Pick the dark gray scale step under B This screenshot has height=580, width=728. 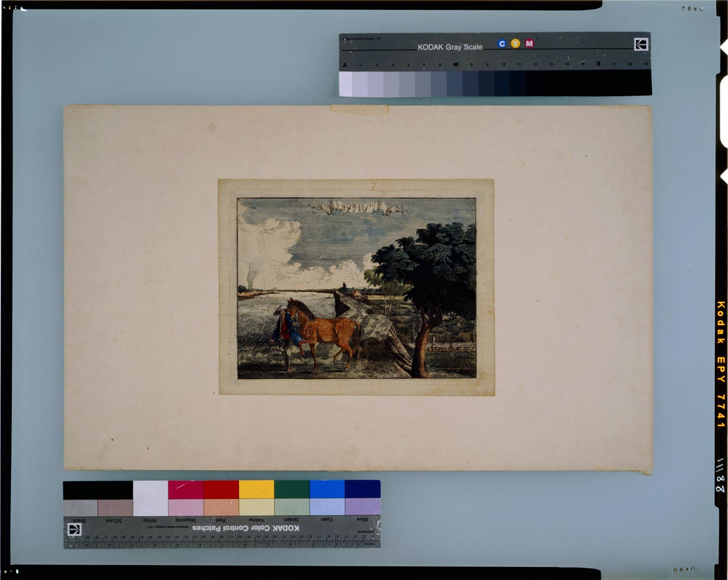click(598, 82)
